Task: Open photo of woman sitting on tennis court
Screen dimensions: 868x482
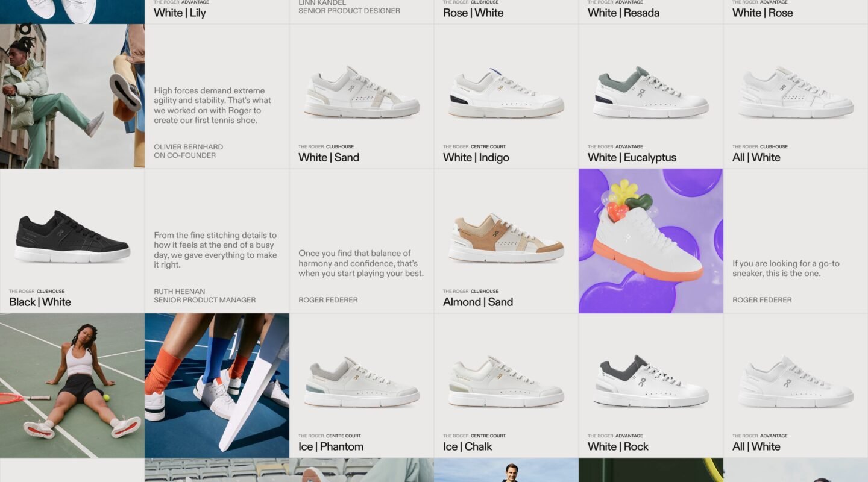Action: pos(72,386)
